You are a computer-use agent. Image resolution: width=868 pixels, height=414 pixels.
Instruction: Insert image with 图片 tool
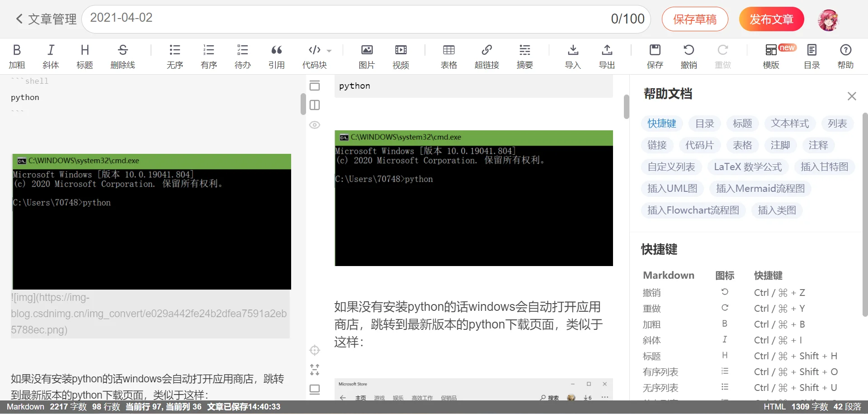367,56
